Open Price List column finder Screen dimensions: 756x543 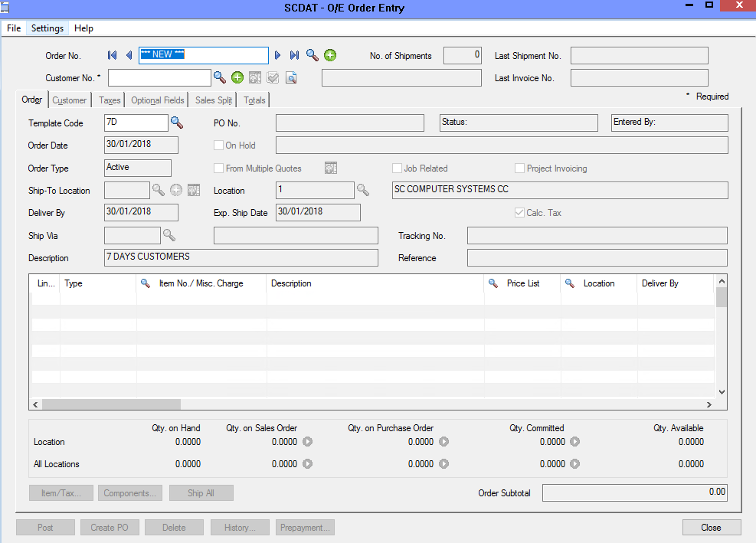(493, 283)
